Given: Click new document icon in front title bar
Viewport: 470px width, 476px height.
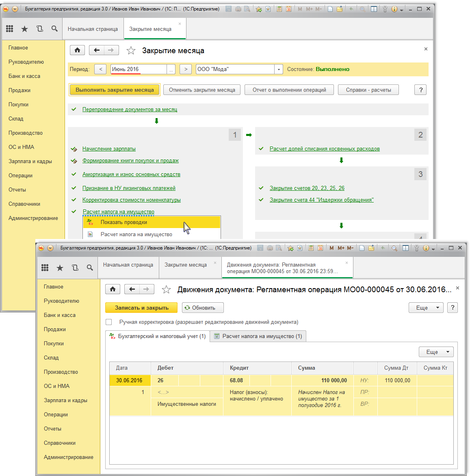Looking at the screenshot, I should tap(362, 248).
